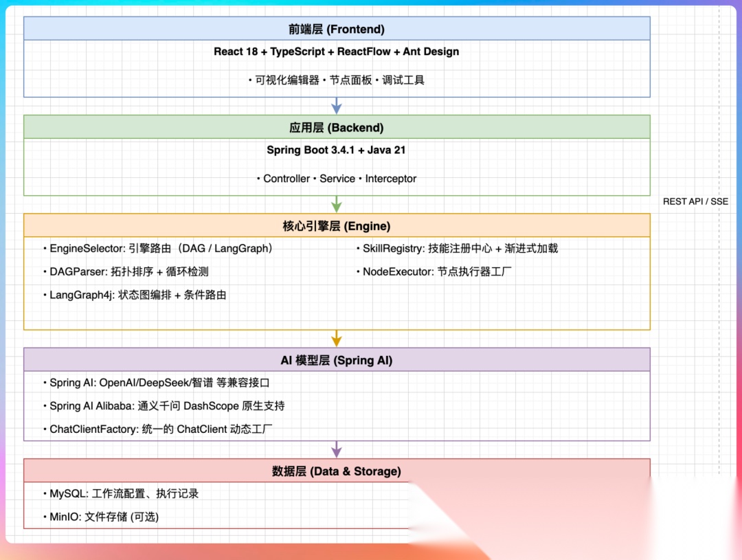
Task: Click the DAGParser 拓扑排序 bullet
Action: click(126, 271)
